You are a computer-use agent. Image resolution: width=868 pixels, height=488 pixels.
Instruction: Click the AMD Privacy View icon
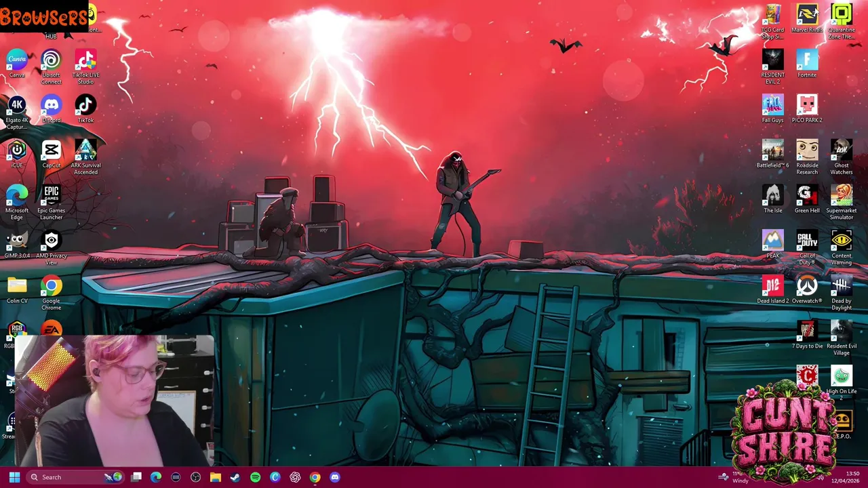pos(51,247)
